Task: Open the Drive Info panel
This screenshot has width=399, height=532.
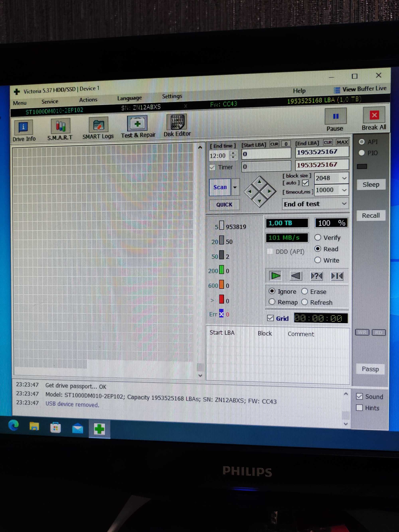Action: coord(23,127)
